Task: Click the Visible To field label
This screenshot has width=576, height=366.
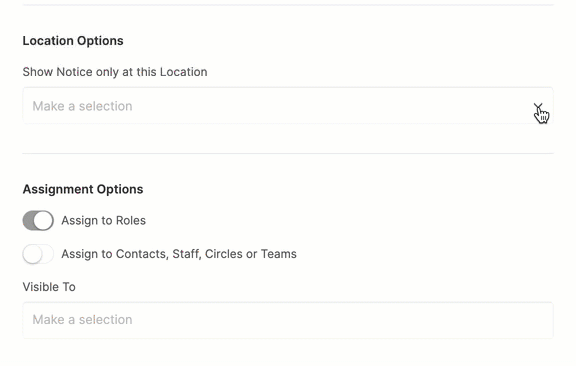Action: (x=49, y=287)
